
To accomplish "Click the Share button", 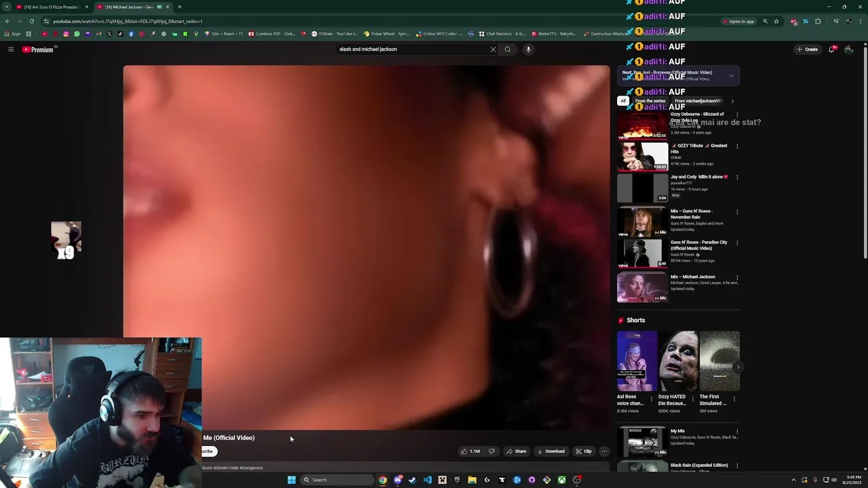I will (516, 451).
